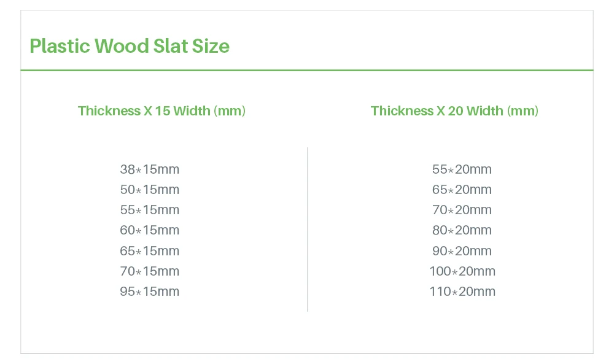
Task: Click the green line under the title
Action: pyautogui.click(x=307, y=71)
